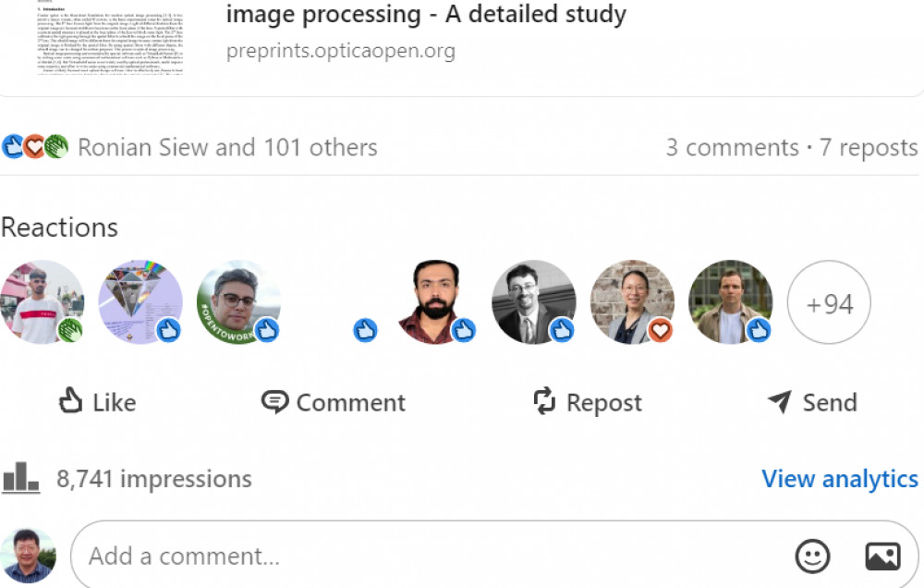
Task: Open Ronian Siew and 101 others list
Action: pos(227,147)
